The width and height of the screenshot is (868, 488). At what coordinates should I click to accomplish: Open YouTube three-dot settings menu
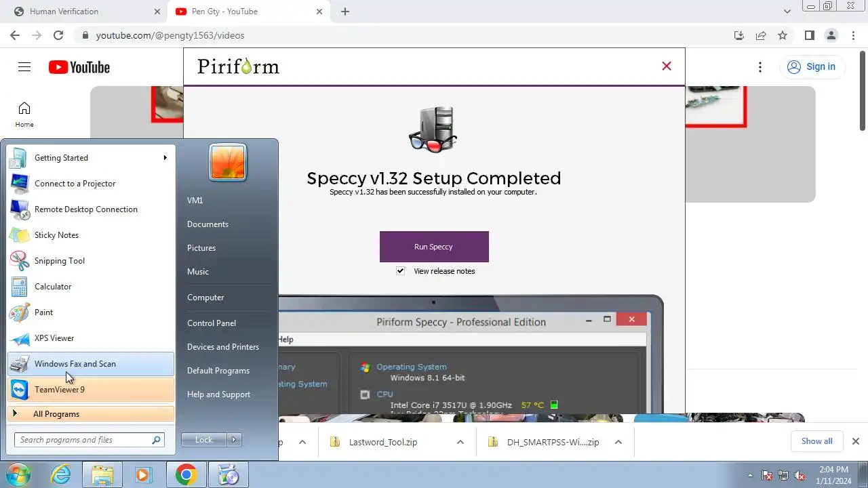click(x=760, y=66)
